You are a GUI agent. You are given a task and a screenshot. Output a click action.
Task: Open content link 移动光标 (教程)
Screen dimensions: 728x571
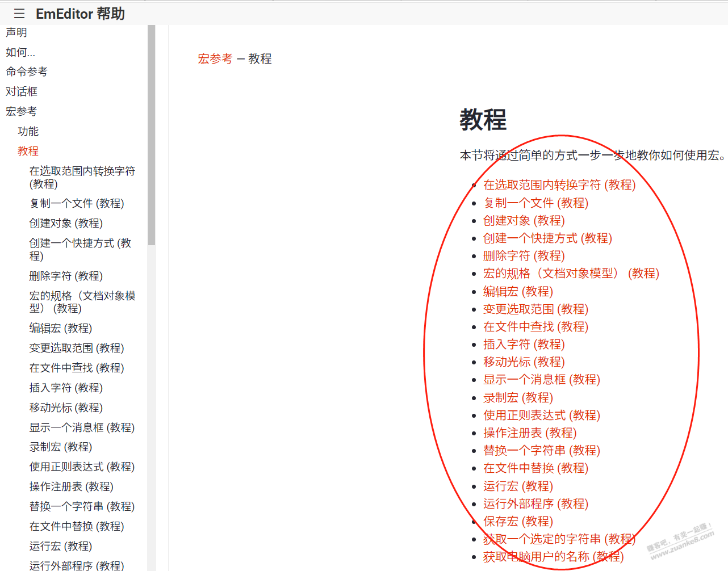point(524,362)
